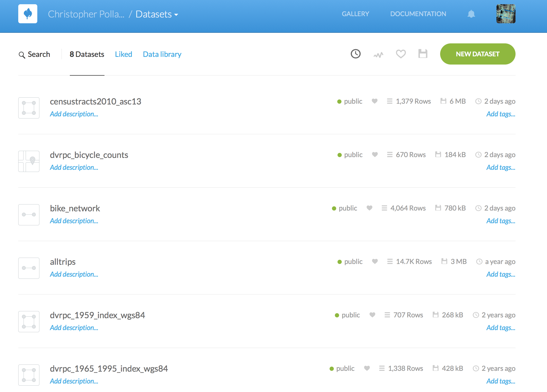
Task: Open privacy setting for dvrpc_bicycle_counts
Action: click(350, 155)
